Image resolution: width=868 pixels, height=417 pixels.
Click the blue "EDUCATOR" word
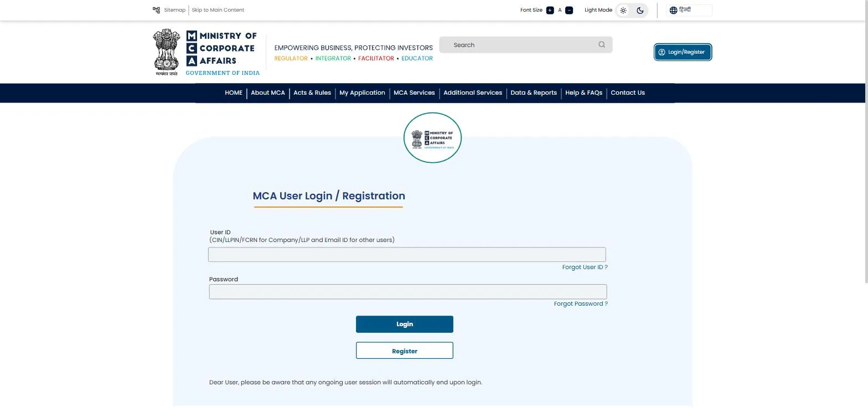[x=417, y=58]
